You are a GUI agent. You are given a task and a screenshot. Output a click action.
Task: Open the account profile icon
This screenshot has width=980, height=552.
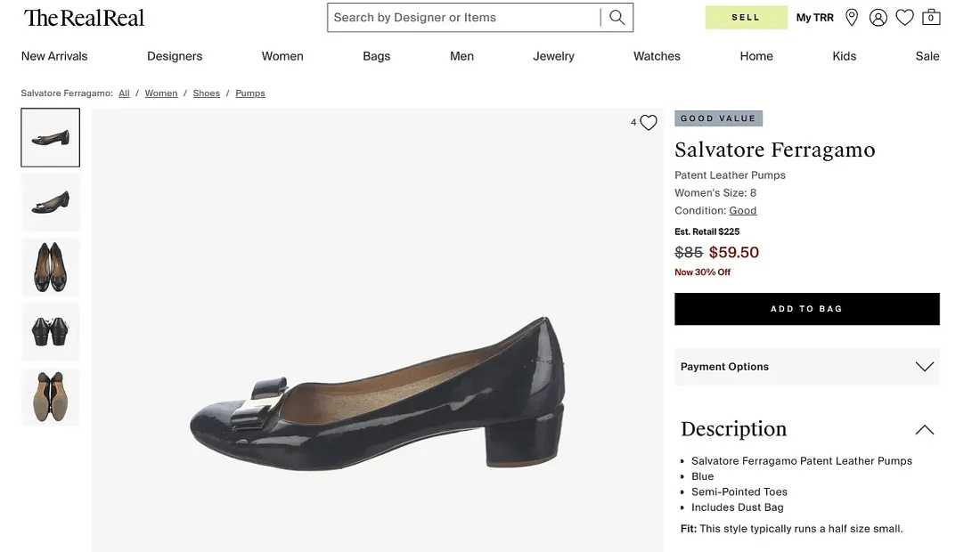click(x=878, y=18)
